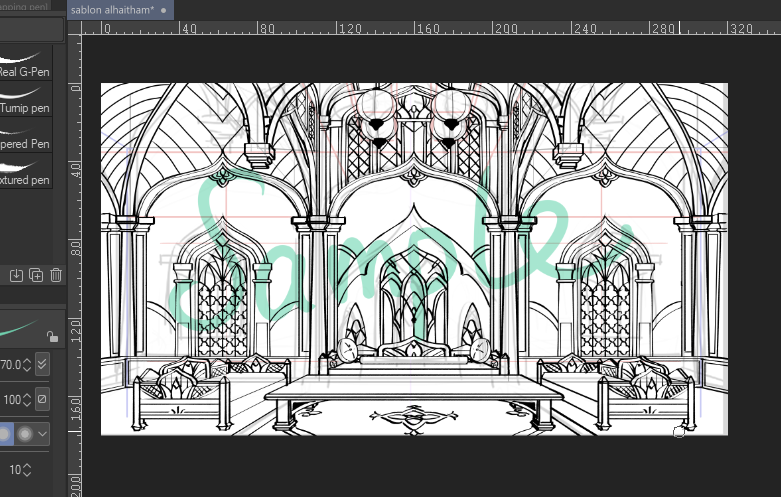Select the medium anti-aliasing option
The height and width of the screenshot is (497, 781).
tap(5, 434)
